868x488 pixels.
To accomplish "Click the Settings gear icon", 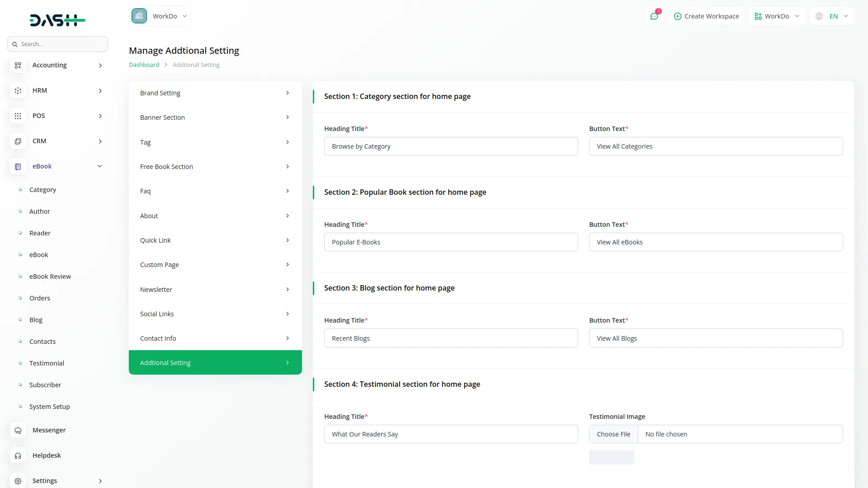I will (18, 481).
